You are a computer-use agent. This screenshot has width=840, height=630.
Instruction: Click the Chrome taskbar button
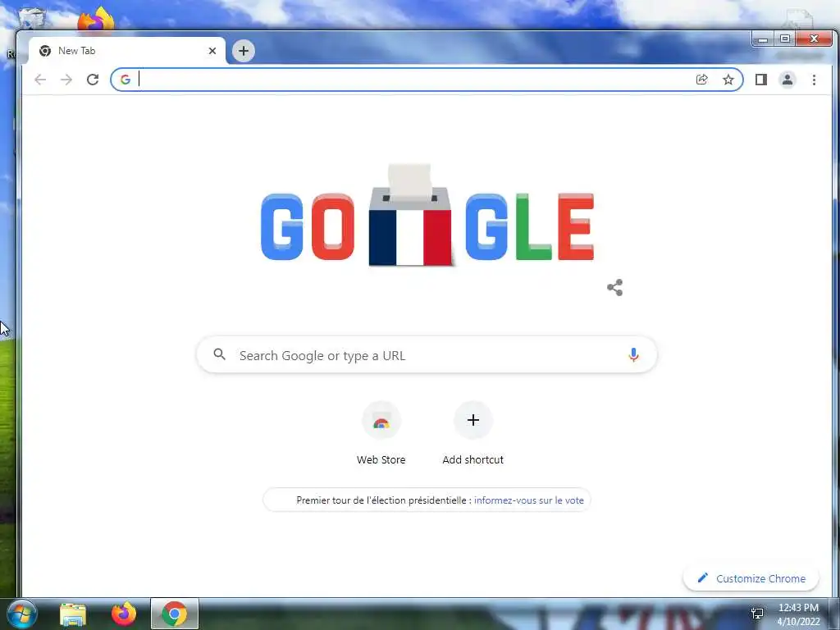175,614
